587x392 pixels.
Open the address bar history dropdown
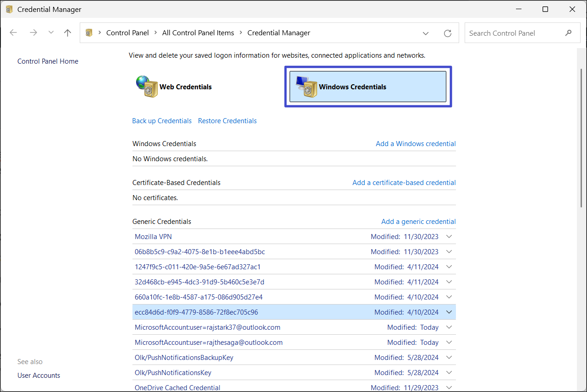pos(426,33)
